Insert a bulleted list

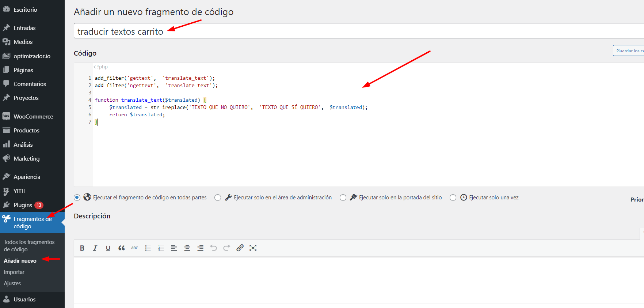coord(148,248)
